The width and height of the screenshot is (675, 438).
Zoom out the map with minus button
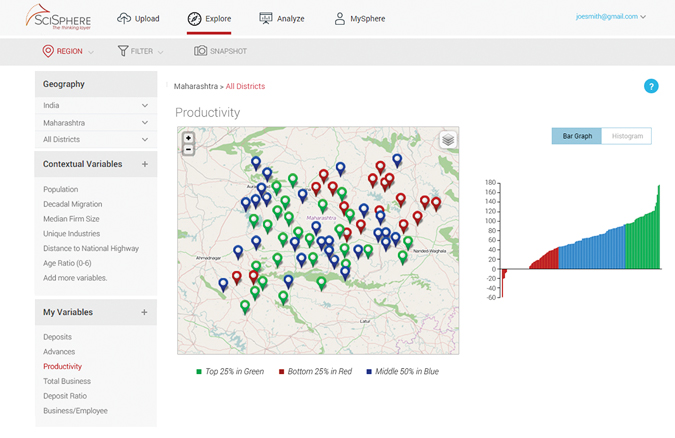(188, 149)
